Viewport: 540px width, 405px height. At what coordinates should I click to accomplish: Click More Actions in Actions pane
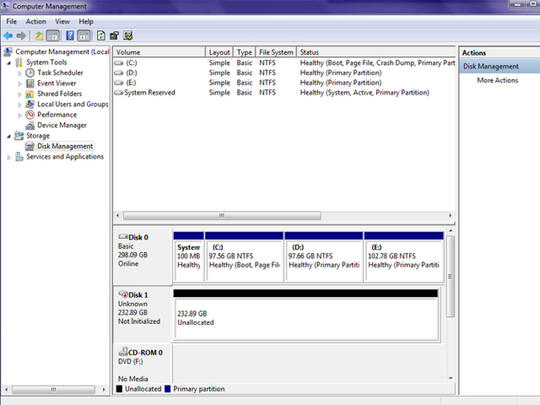tap(497, 80)
